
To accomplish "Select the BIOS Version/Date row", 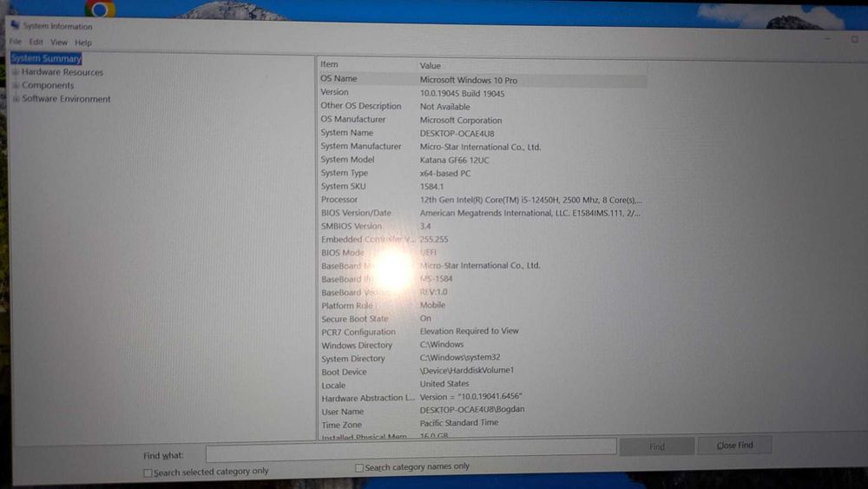I will pyautogui.click(x=482, y=213).
